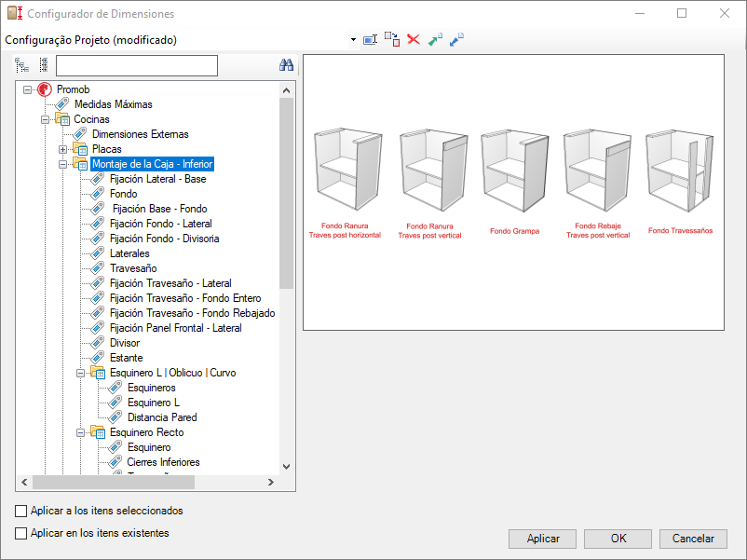This screenshot has width=747, height=560.
Task: Enable Aplicar a los itens seleccionados
Action: tap(21, 511)
